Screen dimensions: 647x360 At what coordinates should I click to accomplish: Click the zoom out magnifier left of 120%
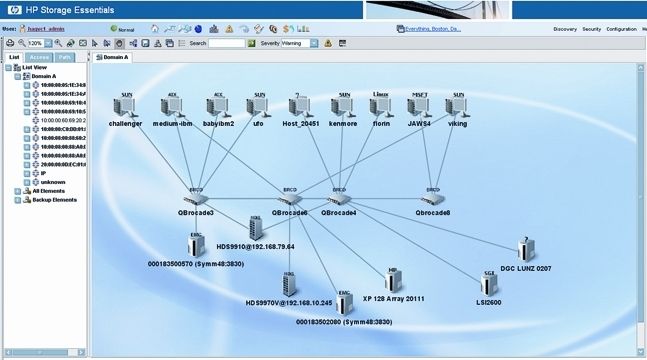pos(22,43)
